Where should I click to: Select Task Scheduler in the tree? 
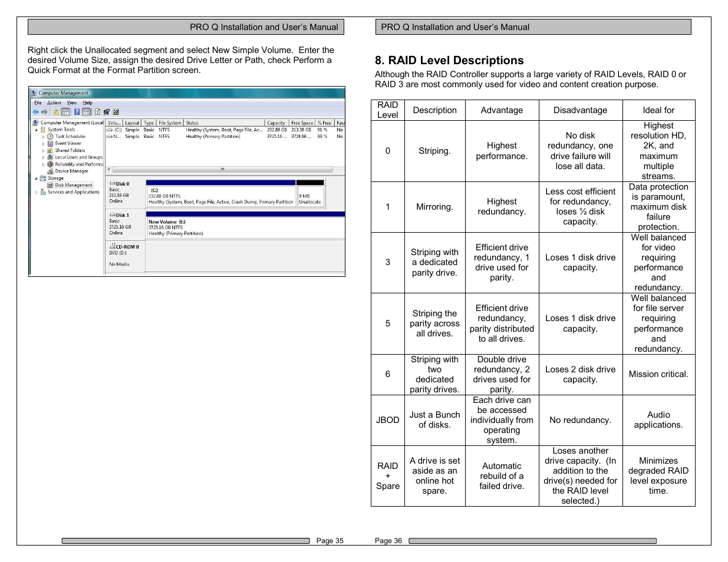pyautogui.click(x=70, y=137)
